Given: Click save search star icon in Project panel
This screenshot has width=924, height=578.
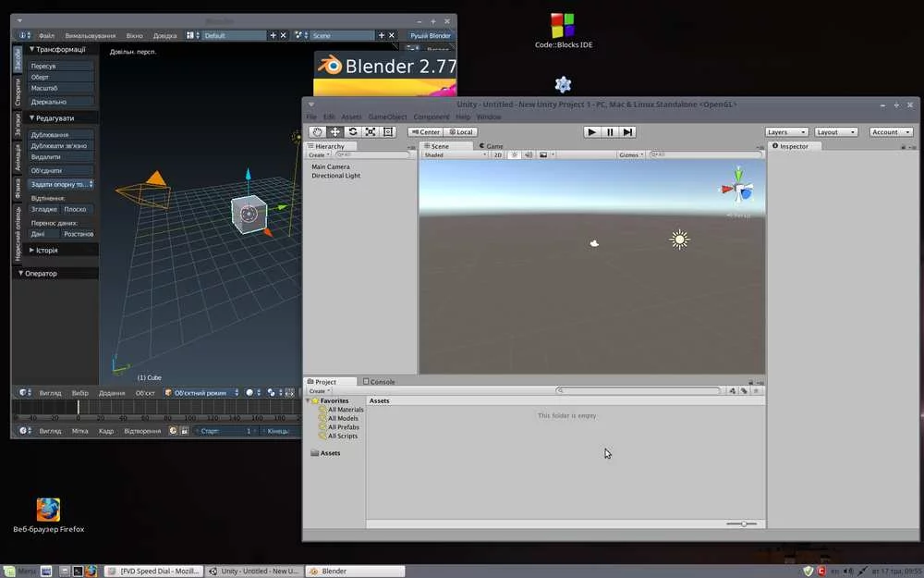Looking at the screenshot, I should pyautogui.click(x=757, y=390).
